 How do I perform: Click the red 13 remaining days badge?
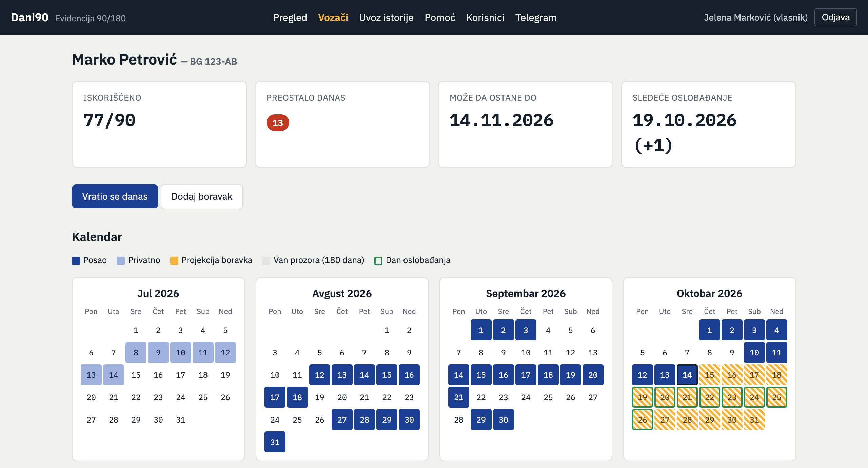click(x=278, y=123)
